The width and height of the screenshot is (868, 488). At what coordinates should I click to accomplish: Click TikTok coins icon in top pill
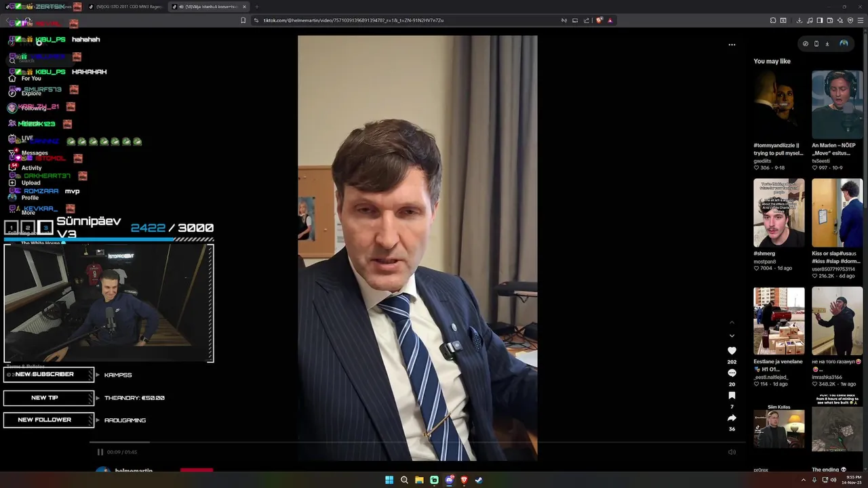[x=806, y=43]
